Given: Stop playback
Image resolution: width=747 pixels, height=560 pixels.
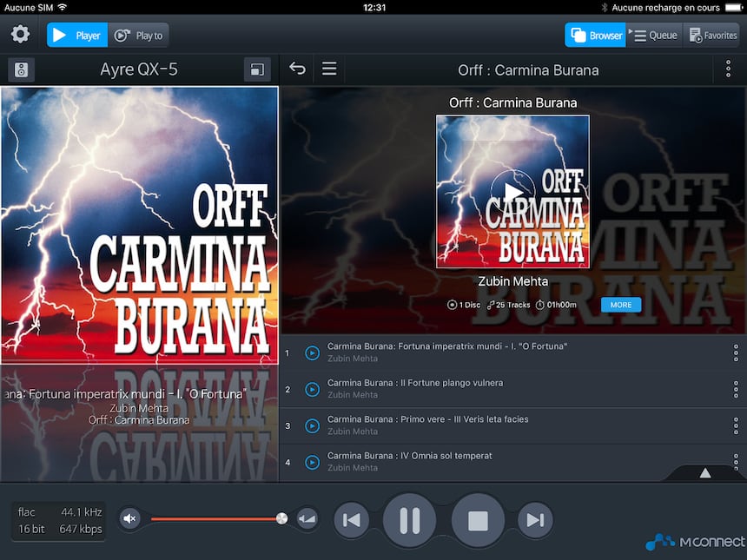Looking at the screenshot, I should pyautogui.click(x=478, y=520).
